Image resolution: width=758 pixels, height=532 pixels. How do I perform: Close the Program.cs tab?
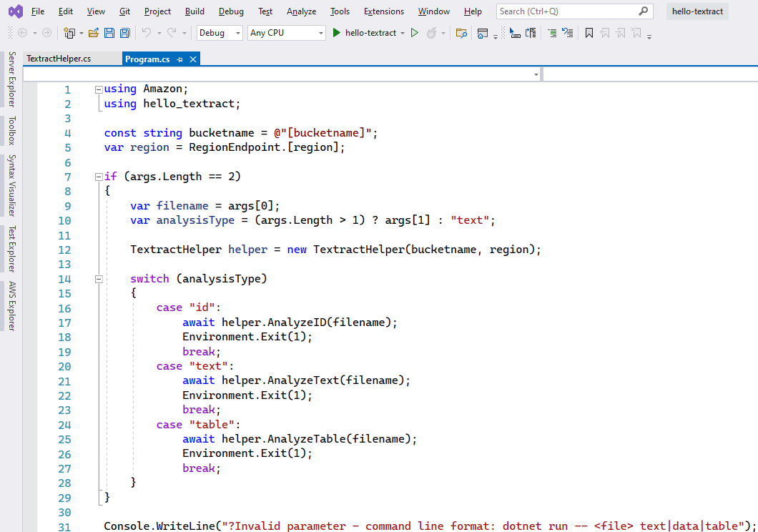click(x=193, y=59)
